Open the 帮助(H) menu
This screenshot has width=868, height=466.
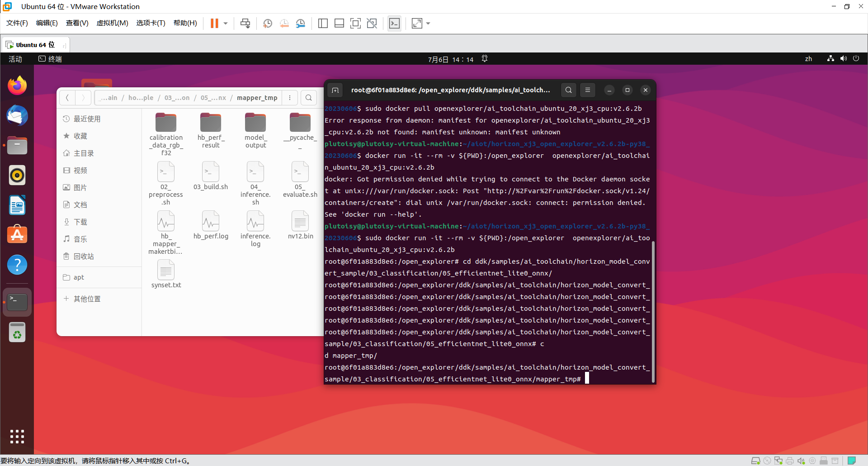(x=185, y=23)
